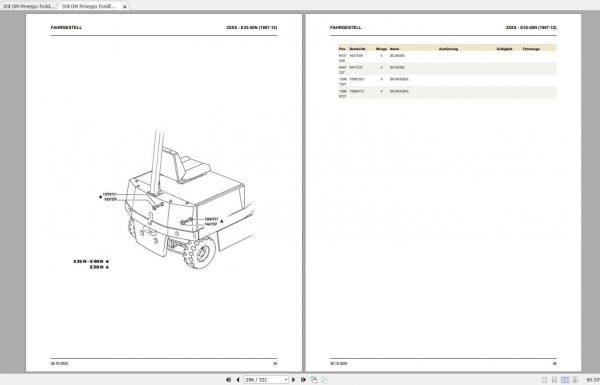Click the previous view icon in bottom toolbar
Screen dimensions: 600x385
tap(314, 380)
